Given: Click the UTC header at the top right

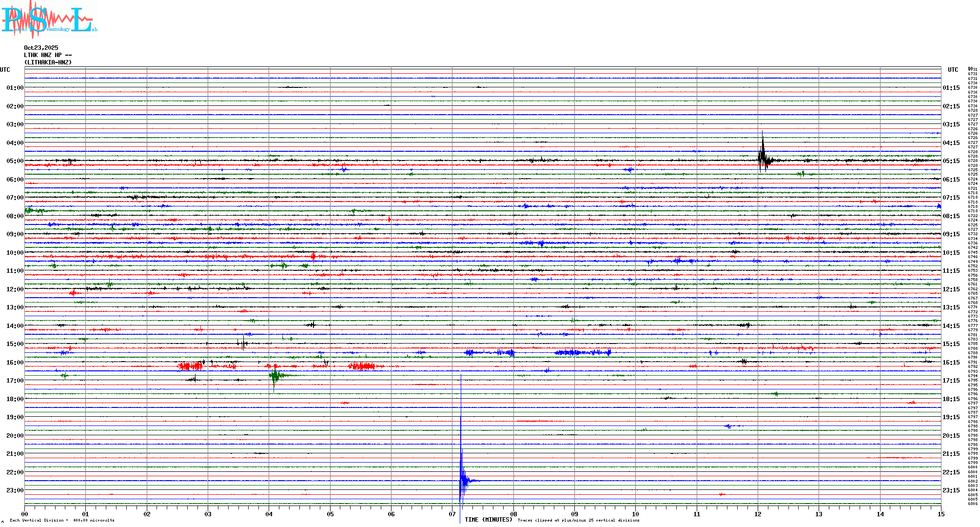Looking at the screenshot, I should click(x=953, y=70).
